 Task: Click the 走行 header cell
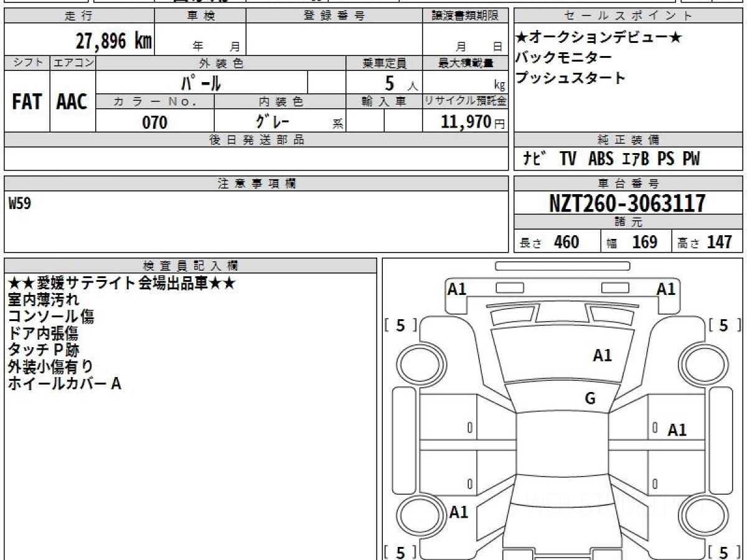click(x=80, y=16)
